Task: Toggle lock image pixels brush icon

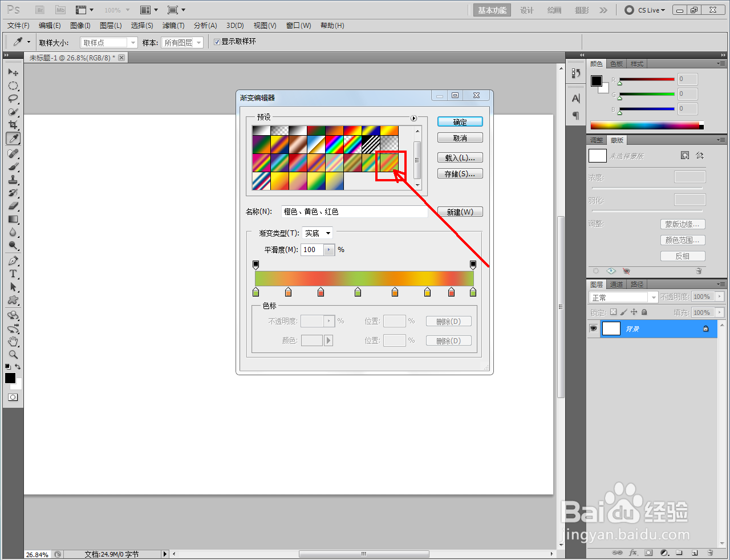Action: [x=623, y=312]
